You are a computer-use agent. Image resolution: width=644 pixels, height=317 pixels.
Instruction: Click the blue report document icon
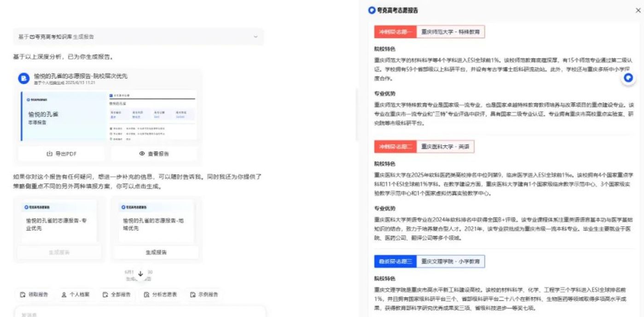coord(24,79)
